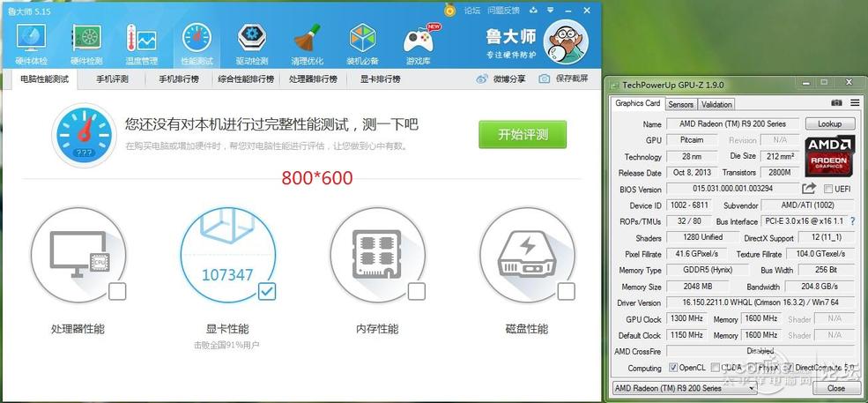
Task: Click the 处理器性能 processor circle icon
Action: pyautogui.click(x=78, y=255)
